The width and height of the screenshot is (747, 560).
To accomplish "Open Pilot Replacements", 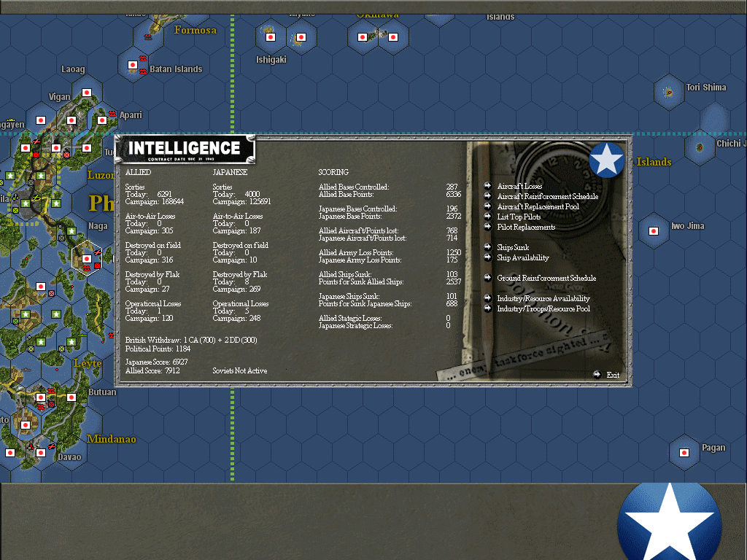I will click(x=526, y=227).
